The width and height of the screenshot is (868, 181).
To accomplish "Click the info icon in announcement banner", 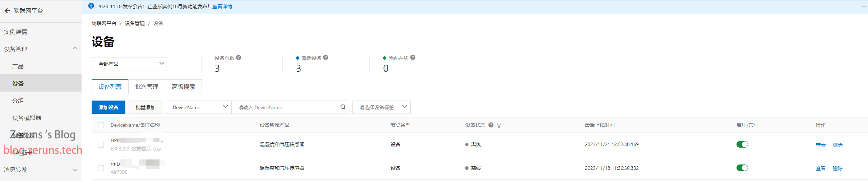I will pyautogui.click(x=91, y=6).
